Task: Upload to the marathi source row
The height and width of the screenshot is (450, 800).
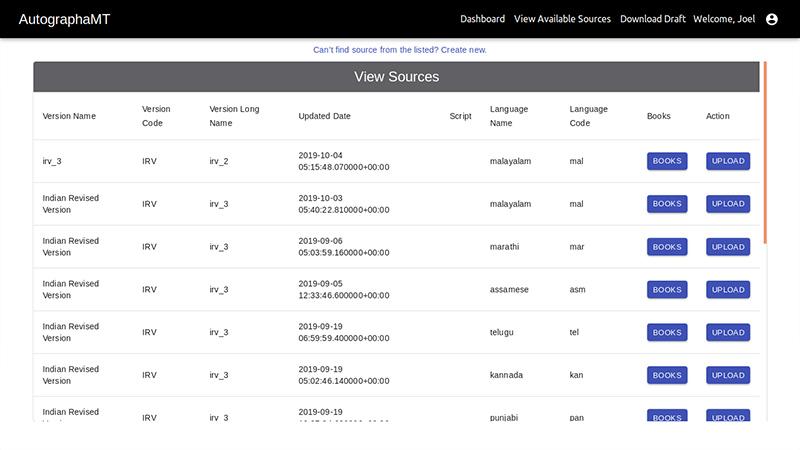Action: click(x=728, y=246)
